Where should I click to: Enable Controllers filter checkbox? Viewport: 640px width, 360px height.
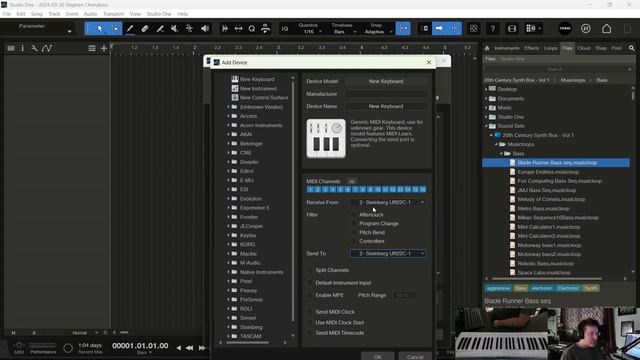click(x=354, y=241)
